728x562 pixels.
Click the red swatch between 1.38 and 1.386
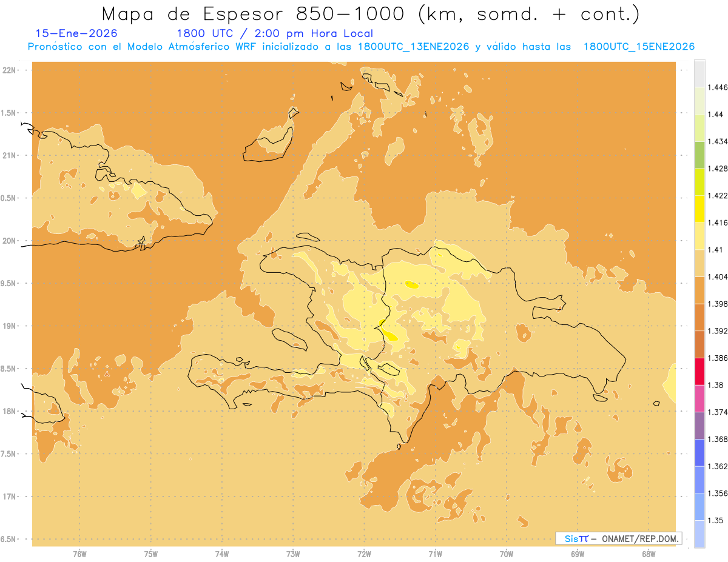click(699, 372)
